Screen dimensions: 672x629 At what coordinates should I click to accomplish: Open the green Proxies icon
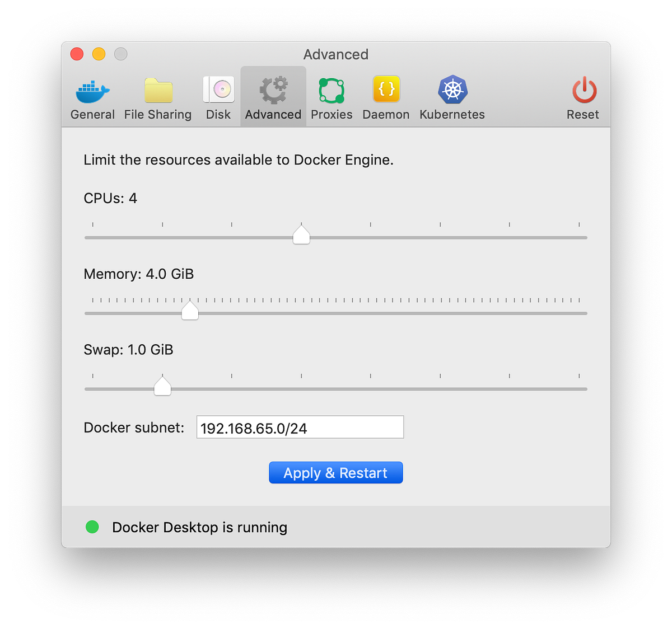pos(330,90)
